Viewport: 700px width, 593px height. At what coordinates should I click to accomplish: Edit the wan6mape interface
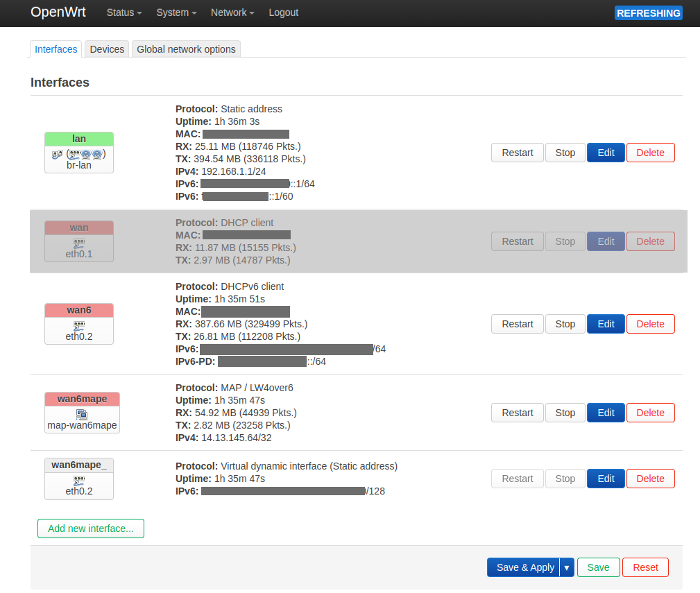click(606, 413)
